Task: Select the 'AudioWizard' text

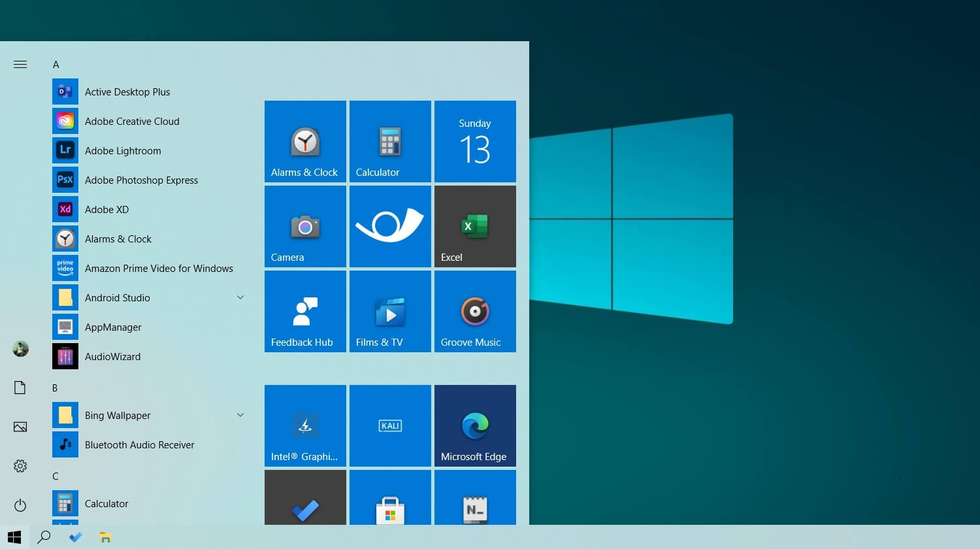Action: tap(112, 357)
